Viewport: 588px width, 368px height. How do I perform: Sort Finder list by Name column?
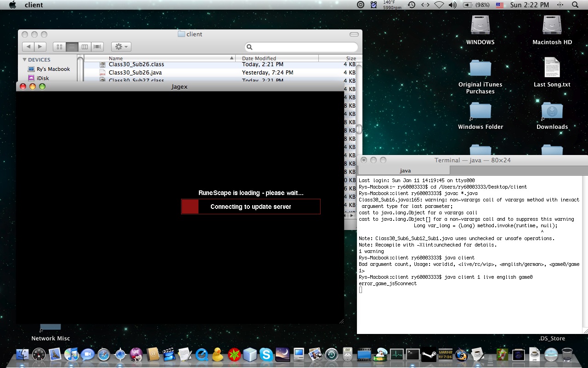pyautogui.click(x=160, y=58)
